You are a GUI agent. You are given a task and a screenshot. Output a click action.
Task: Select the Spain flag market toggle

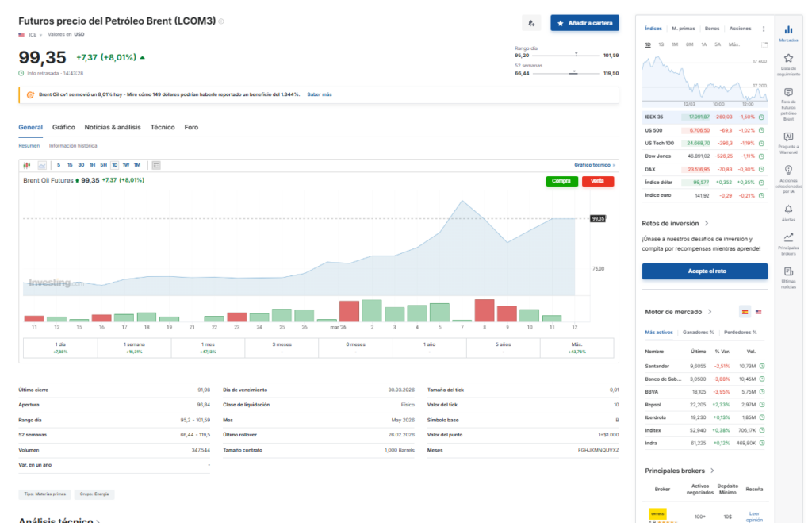745,312
